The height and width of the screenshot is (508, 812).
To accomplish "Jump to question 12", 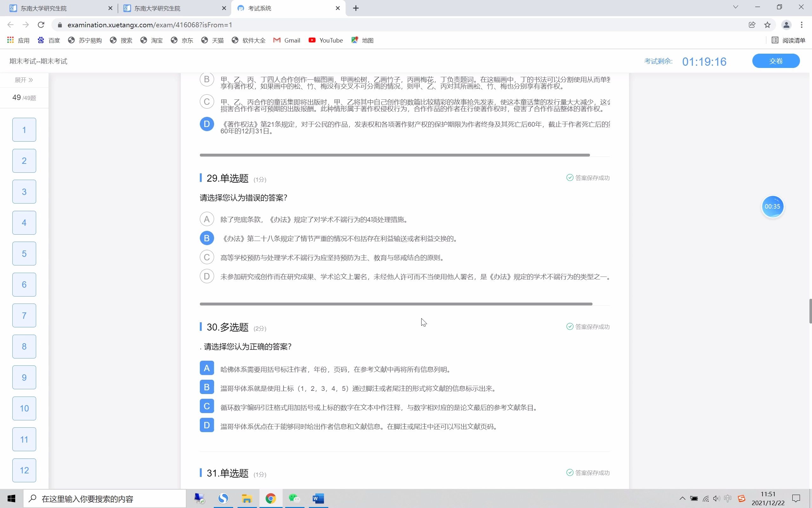I will click(24, 470).
